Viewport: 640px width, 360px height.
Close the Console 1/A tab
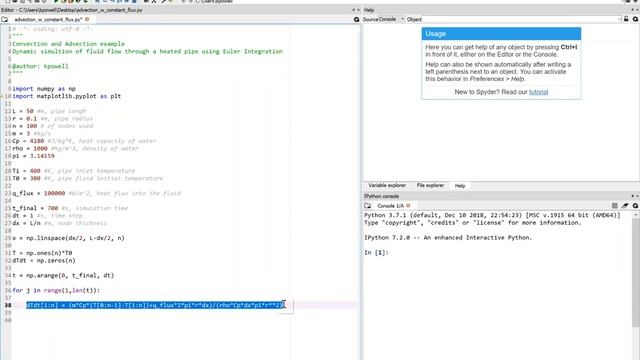point(408,206)
